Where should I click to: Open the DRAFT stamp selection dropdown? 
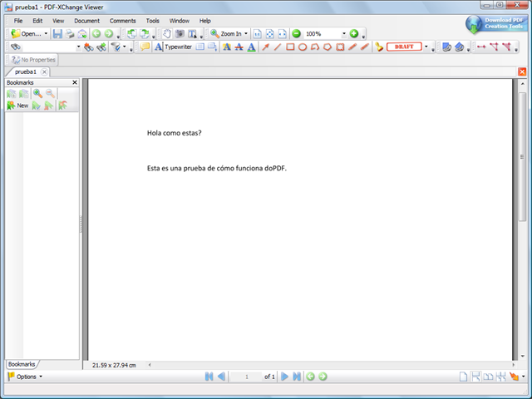[x=426, y=47]
